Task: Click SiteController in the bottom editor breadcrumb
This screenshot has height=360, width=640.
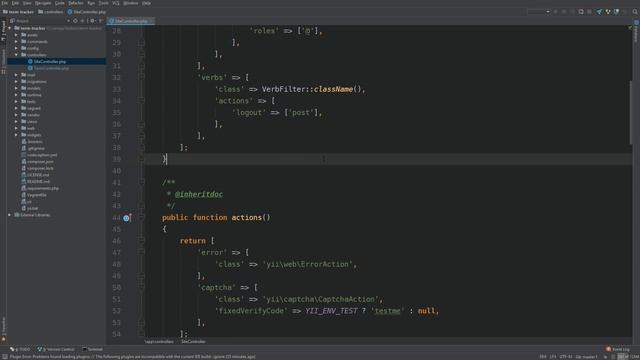Action: pyautogui.click(x=193, y=342)
